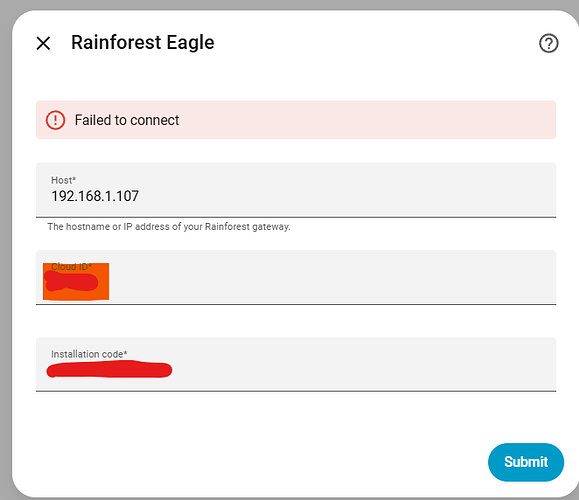
Task: Click the red blob inside the orange box
Action: point(71,282)
